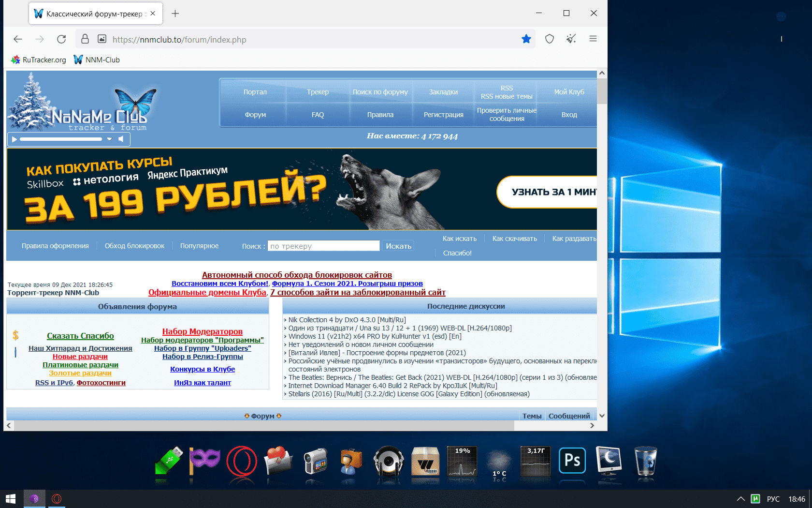The image size is (812, 508).
Task: Click the audio player progress bar
Action: (61, 139)
